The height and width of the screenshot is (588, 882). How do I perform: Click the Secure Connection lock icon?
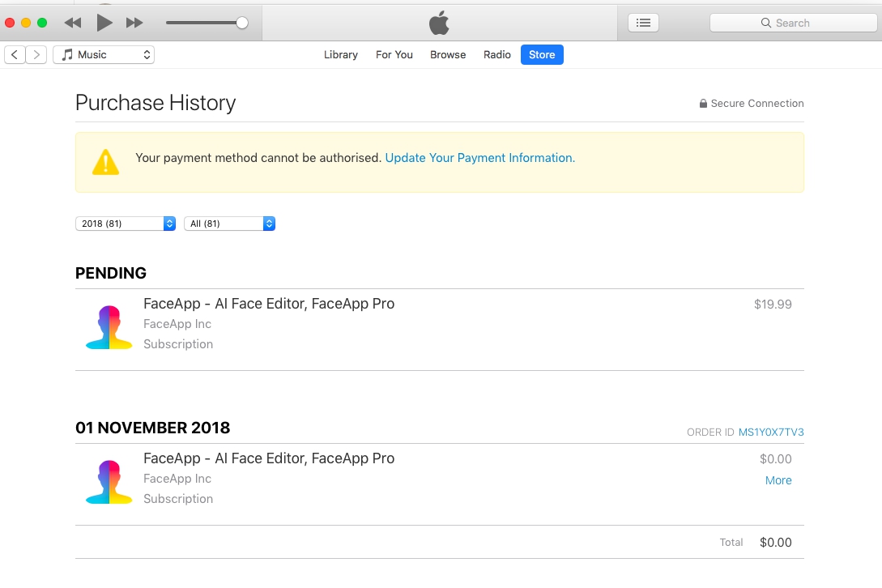(x=703, y=103)
